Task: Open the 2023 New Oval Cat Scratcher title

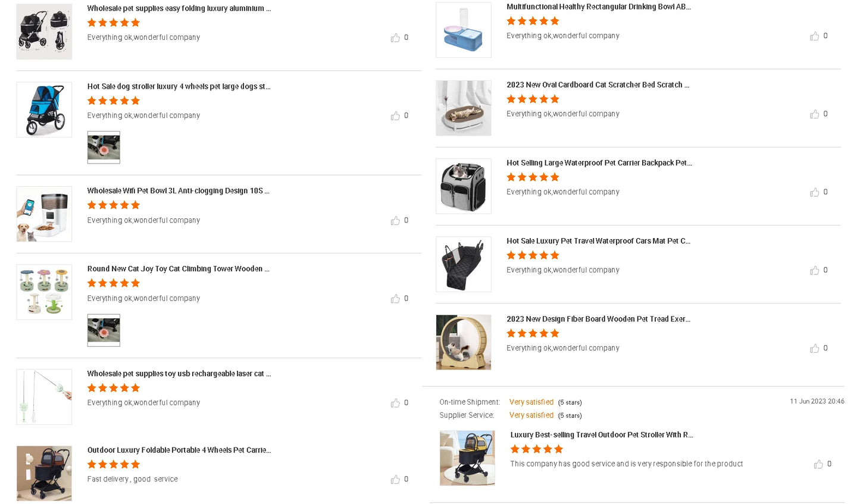Action: (x=598, y=85)
